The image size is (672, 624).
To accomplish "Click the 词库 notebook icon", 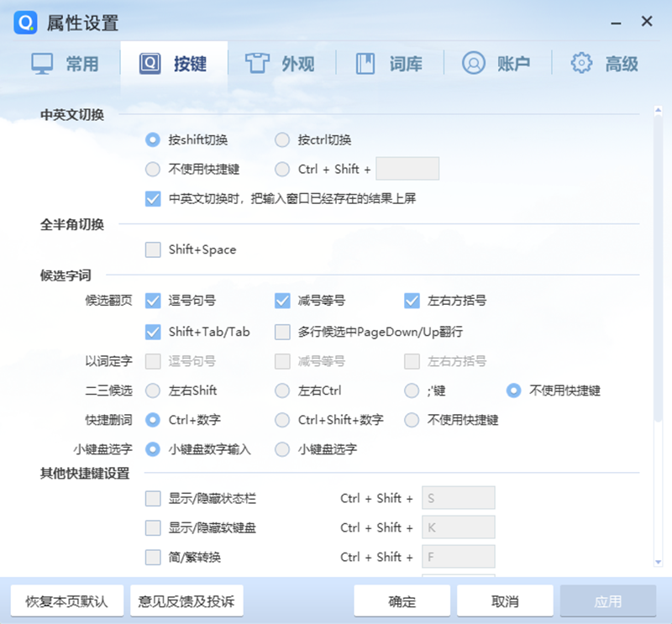I will click(366, 63).
